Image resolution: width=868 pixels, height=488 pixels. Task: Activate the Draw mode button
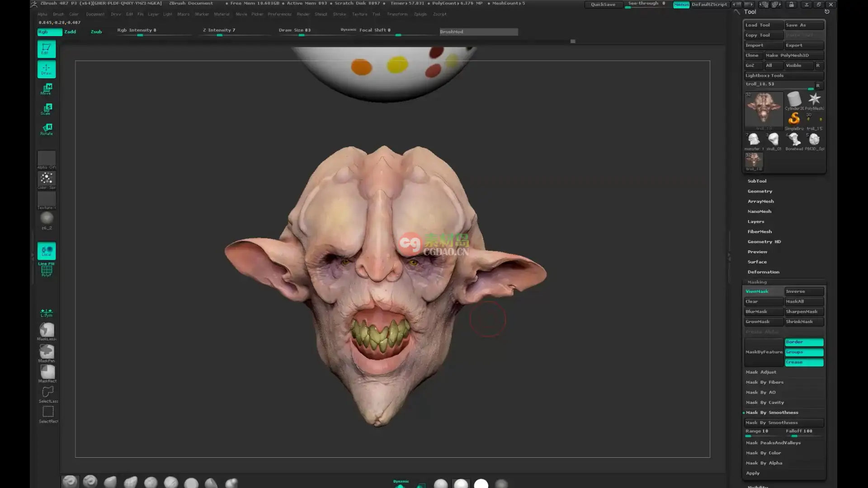click(47, 69)
